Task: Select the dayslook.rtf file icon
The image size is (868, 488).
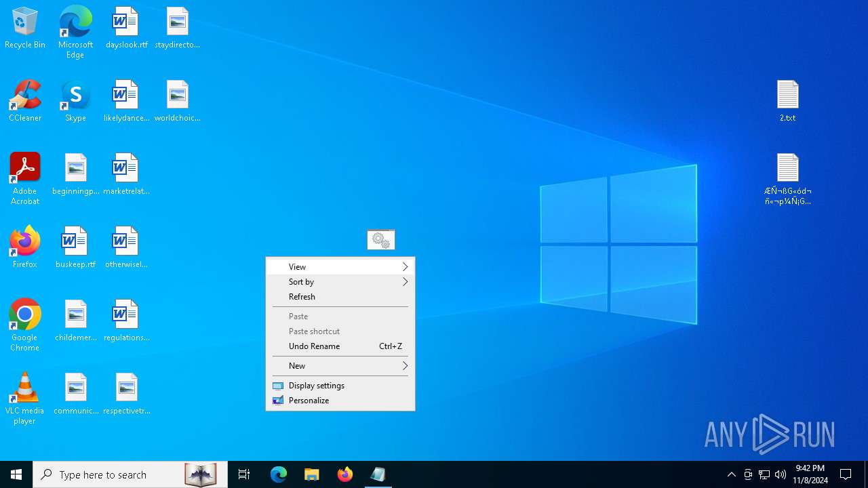Action: (x=126, y=28)
